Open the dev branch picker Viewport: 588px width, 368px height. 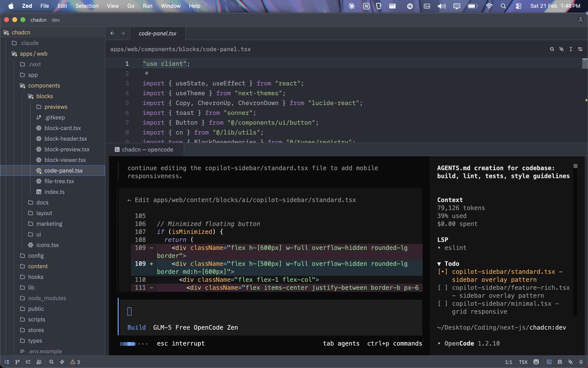point(55,20)
